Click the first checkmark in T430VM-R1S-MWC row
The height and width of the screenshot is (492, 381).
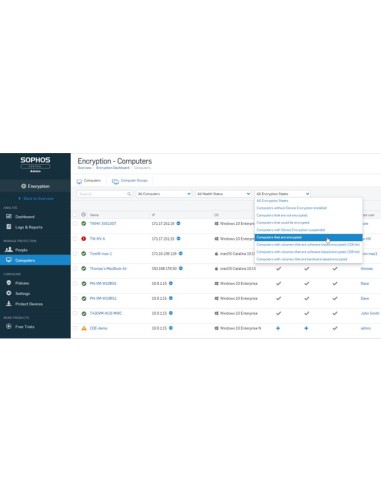pyautogui.click(x=278, y=313)
